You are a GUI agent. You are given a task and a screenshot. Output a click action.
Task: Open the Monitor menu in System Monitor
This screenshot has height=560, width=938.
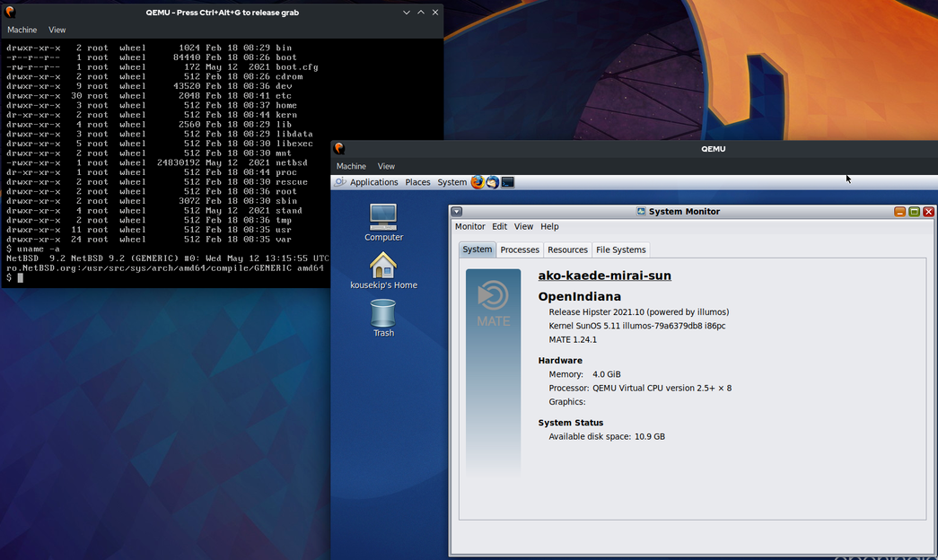[469, 227]
